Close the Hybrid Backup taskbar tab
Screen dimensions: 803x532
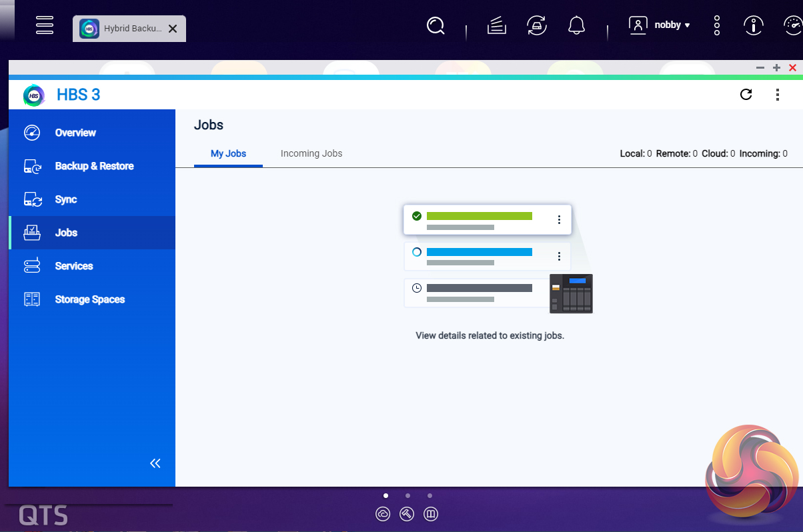[x=173, y=29]
